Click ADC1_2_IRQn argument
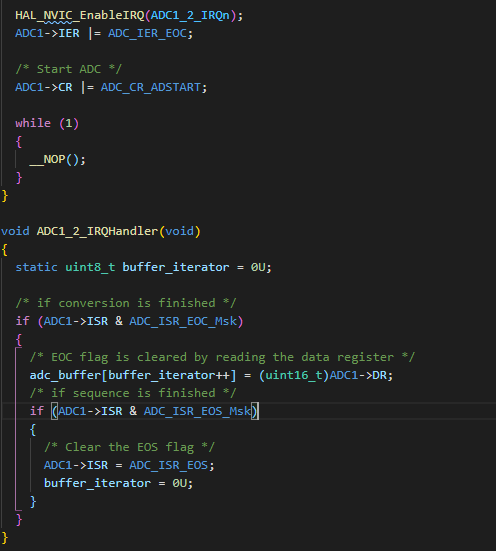This screenshot has height=551, width=496. pos(190,15)
